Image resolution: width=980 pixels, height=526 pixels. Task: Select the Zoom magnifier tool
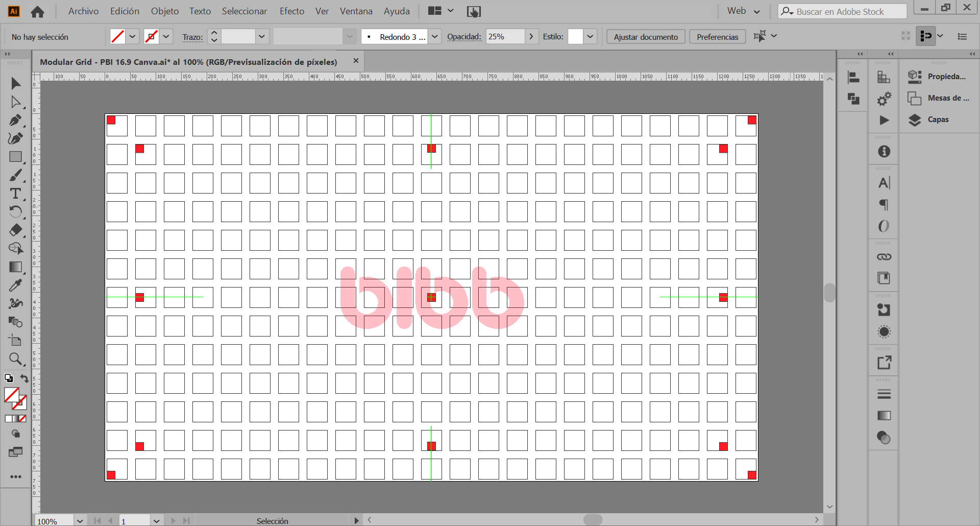pos(15,359)
